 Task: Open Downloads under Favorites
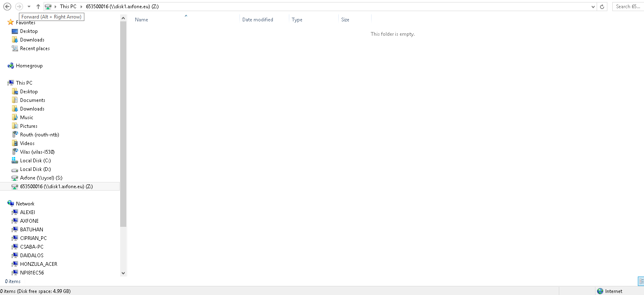[32, 40]
